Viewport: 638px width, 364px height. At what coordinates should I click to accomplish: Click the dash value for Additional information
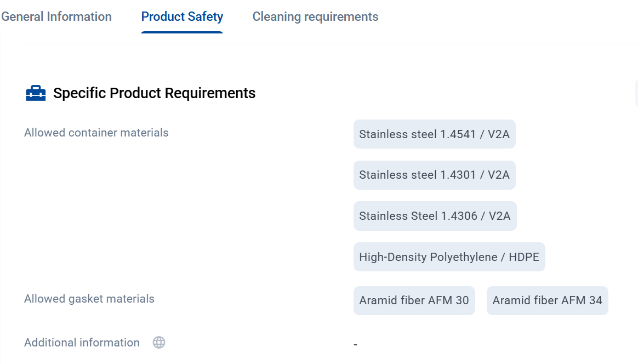coord(356,345)
